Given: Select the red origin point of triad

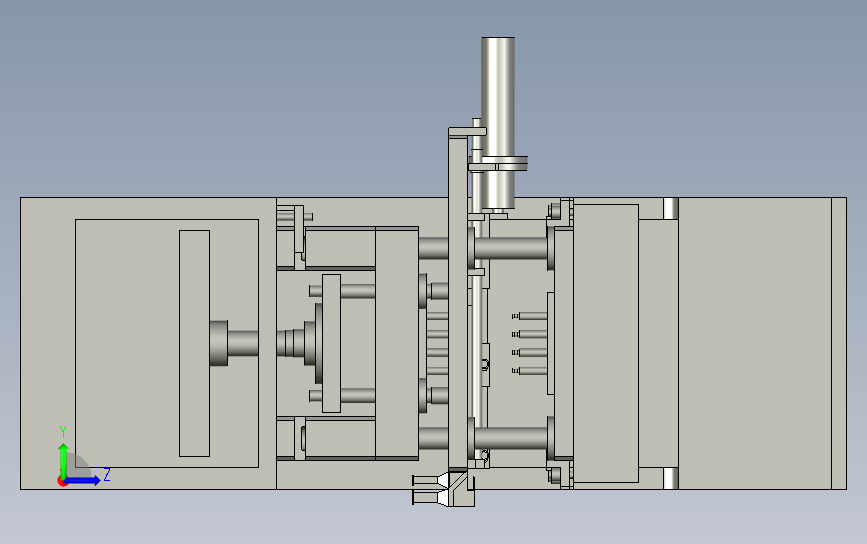Looking at the screenshot, I should tap(62, 482).
